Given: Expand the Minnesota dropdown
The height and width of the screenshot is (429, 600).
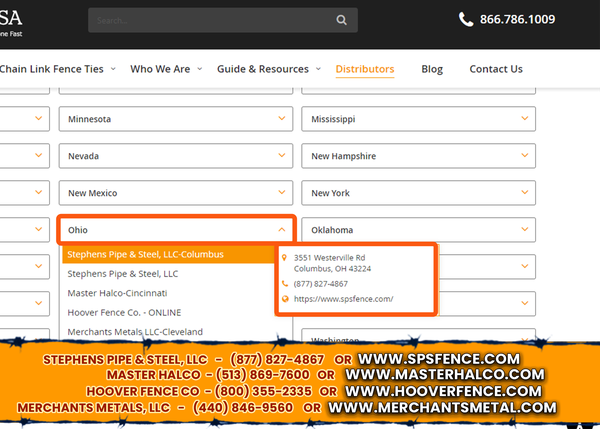Looking at the screenshot, I should coord(176,119).
